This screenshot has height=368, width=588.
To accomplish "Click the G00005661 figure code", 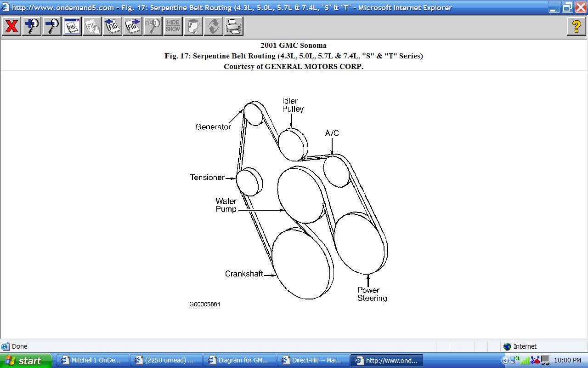I will coord(205,304).
